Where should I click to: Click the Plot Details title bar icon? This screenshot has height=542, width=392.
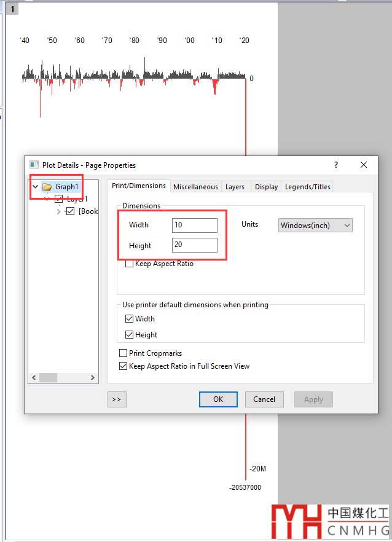(x=34, y=165)
